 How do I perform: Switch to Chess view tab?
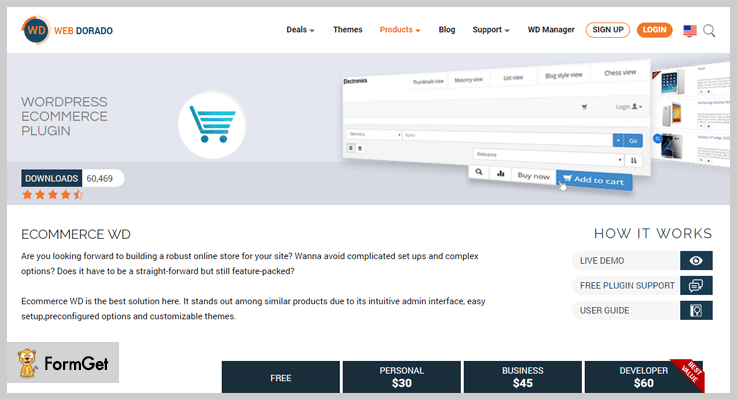[x=620, y=72]
